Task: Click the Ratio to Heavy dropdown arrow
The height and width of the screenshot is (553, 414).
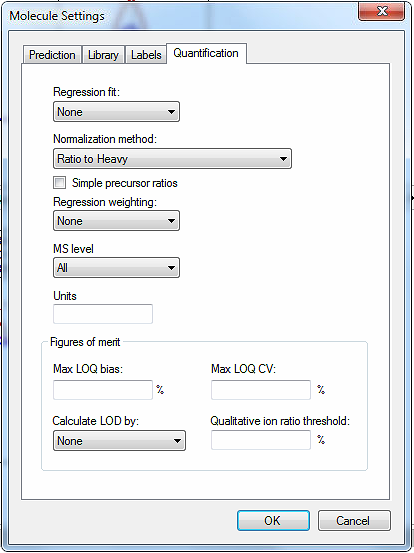Action: click(283, 159)
